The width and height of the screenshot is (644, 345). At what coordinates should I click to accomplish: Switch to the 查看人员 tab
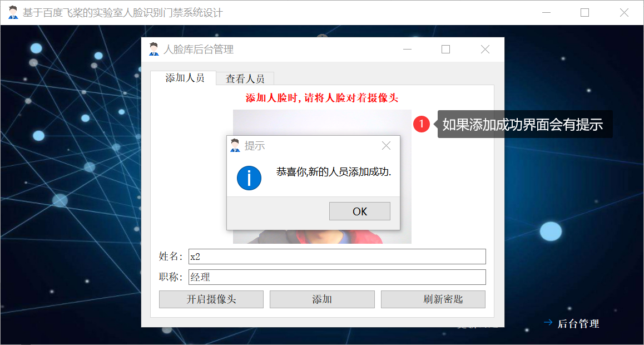245,78
